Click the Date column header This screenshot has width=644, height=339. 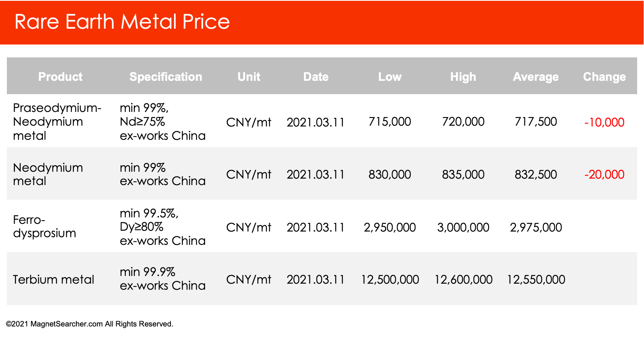316,77
